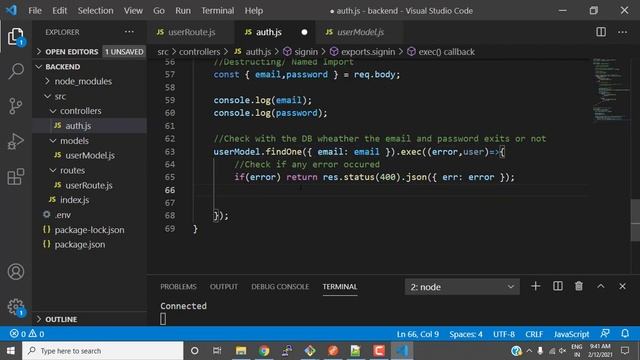Open notifications bell in status bar

[x=625, y=333]
